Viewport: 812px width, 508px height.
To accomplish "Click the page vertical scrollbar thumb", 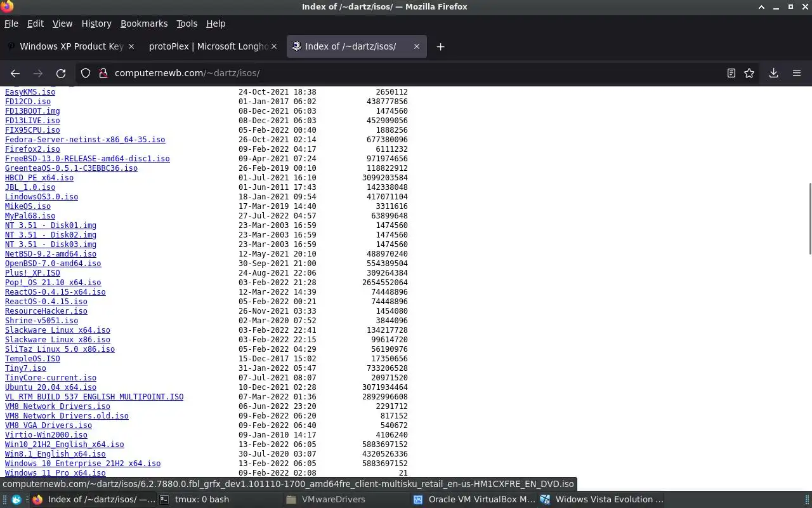I will (809, 218).
